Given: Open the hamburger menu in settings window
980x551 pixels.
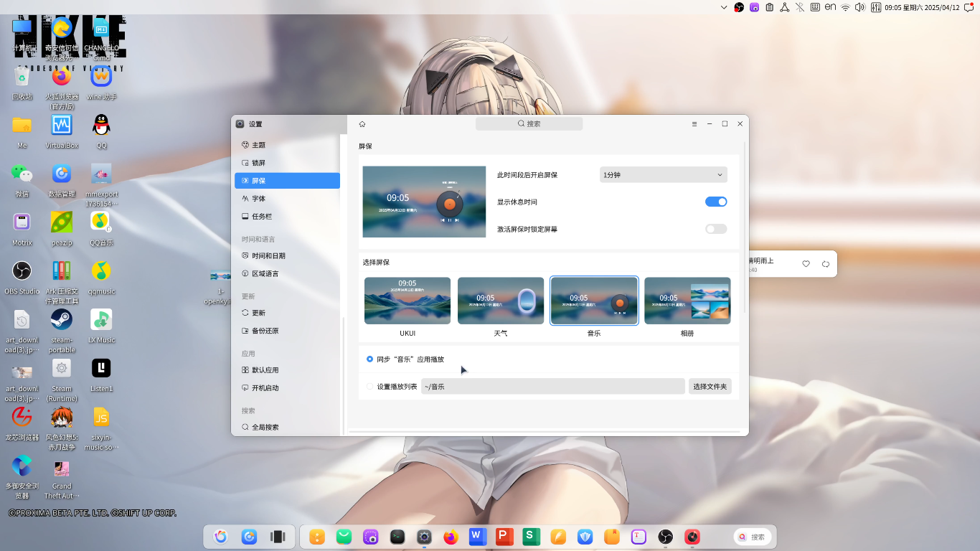Looking at the screenshot, I should click(694, 124).
